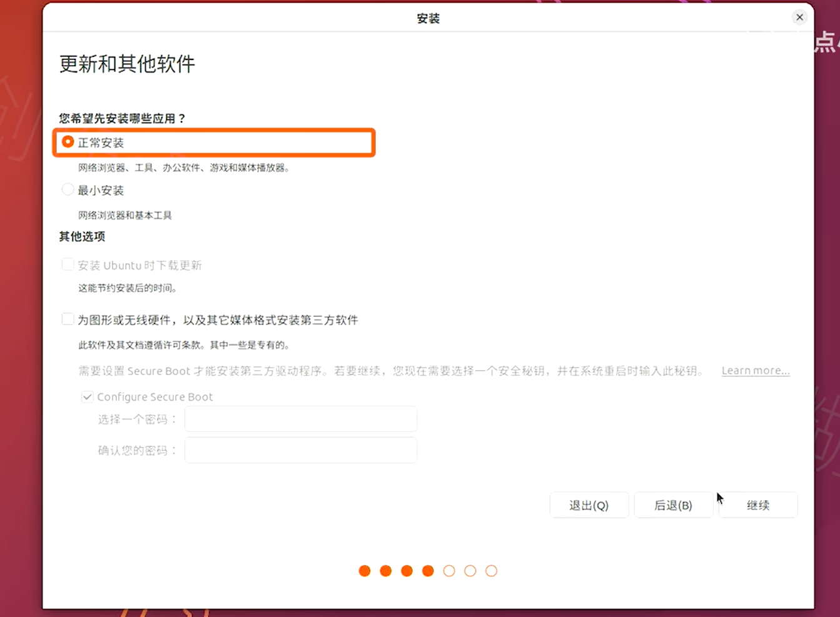Screen dimensions: 840x617
Task: Focus the 确认您的密码 input field
Action: 300,450
